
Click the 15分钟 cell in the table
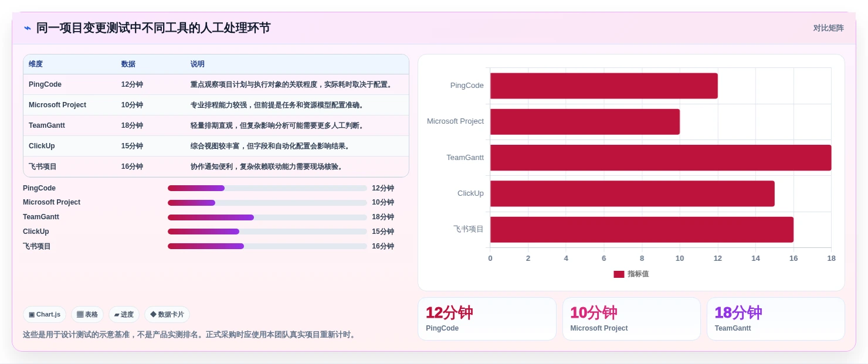(x=132, y=146)
